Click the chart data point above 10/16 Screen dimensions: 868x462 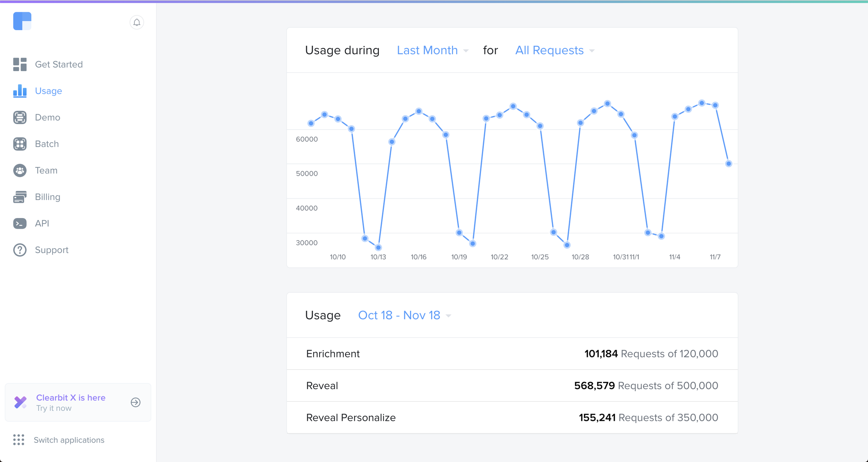coord(419,111)
